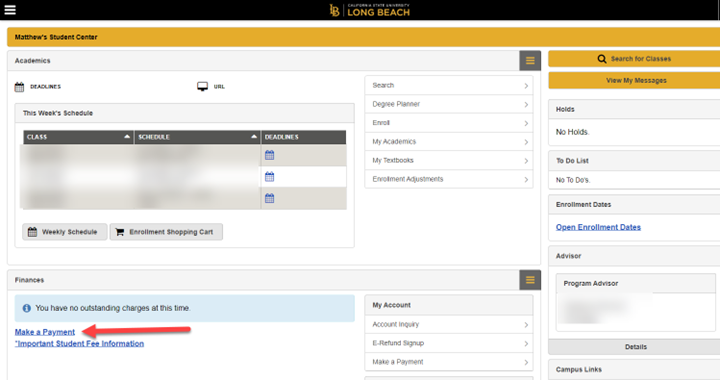The image size is (720, 380).
Task: Open Enrollment Dates link
Action: tap(598, 227)
